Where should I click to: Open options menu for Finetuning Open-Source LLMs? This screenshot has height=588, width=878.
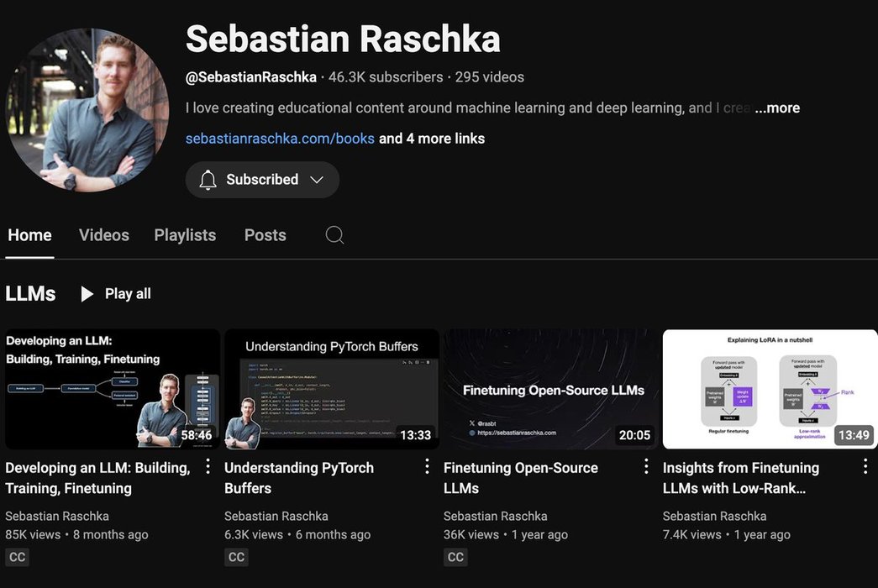coord(646,467)
